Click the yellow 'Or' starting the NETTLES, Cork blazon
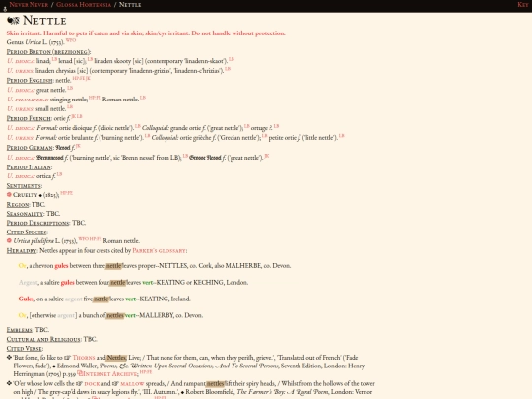This screenshot has width=532, height=399. click(22, 266)
